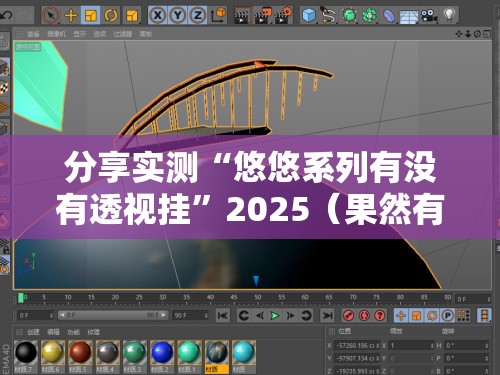Go to start of animation
The image size is (500, 375).
tap(223, 315)
